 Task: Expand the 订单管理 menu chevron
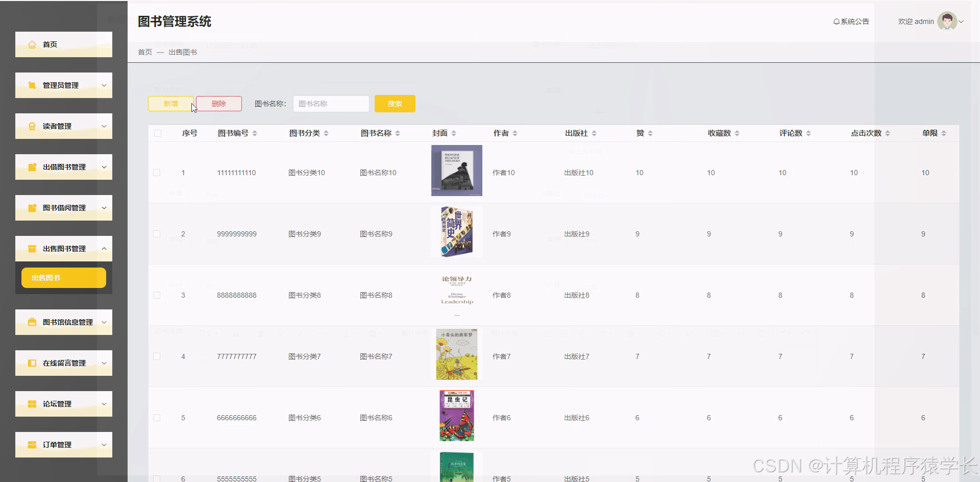(x=104, y=445)
